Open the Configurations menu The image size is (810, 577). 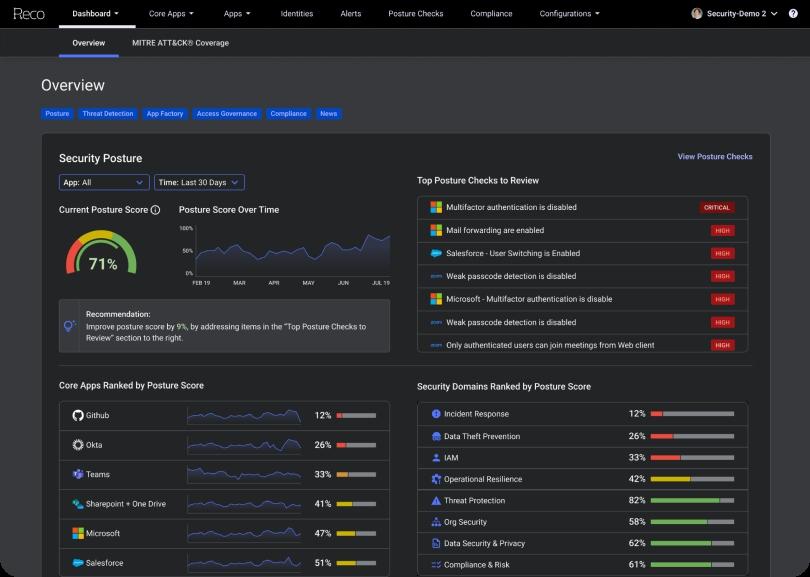coord(569,14)
